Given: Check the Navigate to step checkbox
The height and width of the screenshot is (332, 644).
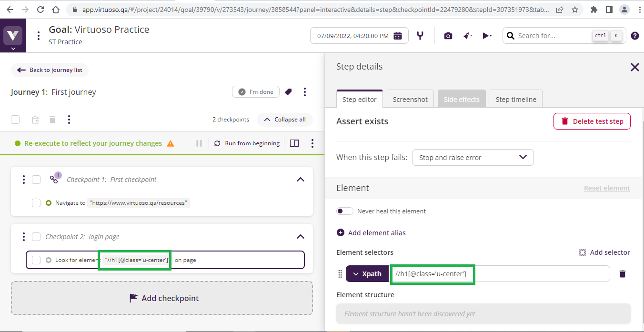Looking at the screenshot, I should pos(36,203).
